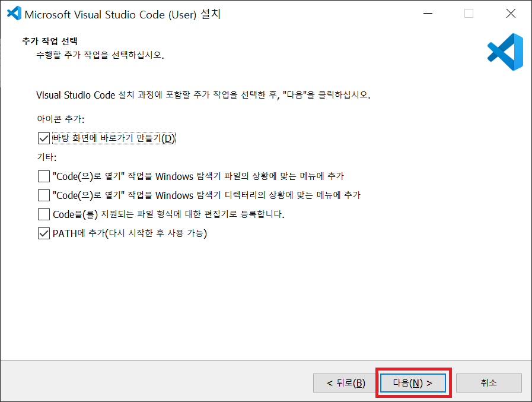Toggle the desktop shortcut checkbox (바탕 화면에 바로가기 만들기)
This screenshot has width=532, height=402.
pos(44,138)
